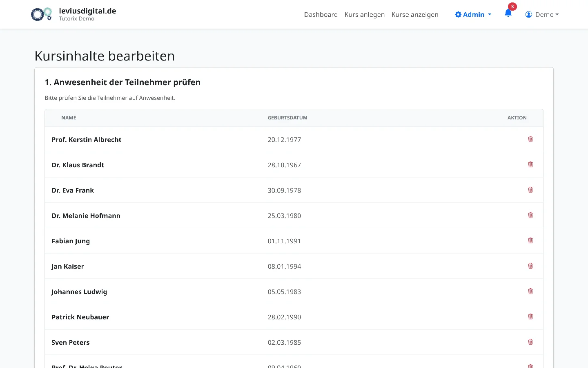Delete participant Prof. Kerstin Albrecht
588x368 pixels.
[x=530, y=139]
